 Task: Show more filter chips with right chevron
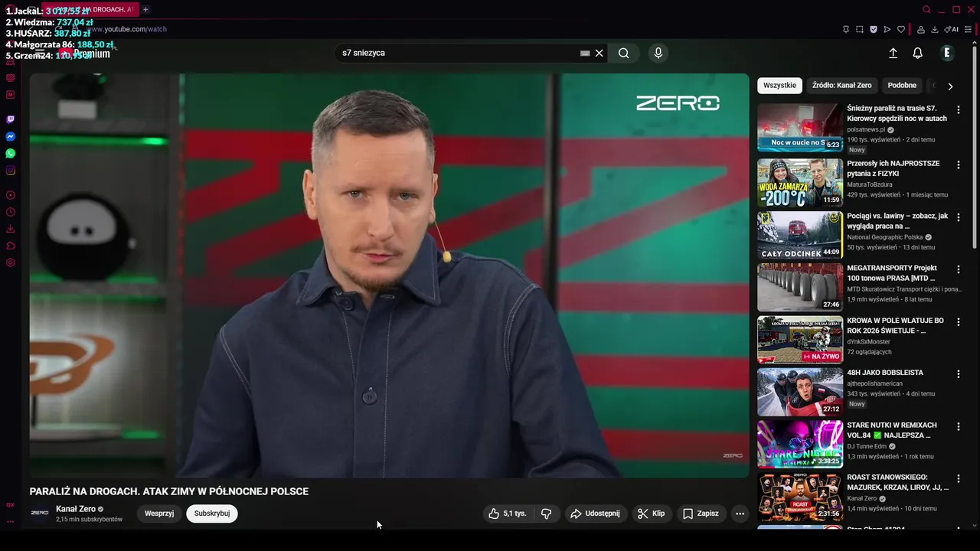(x=950, y=86)
